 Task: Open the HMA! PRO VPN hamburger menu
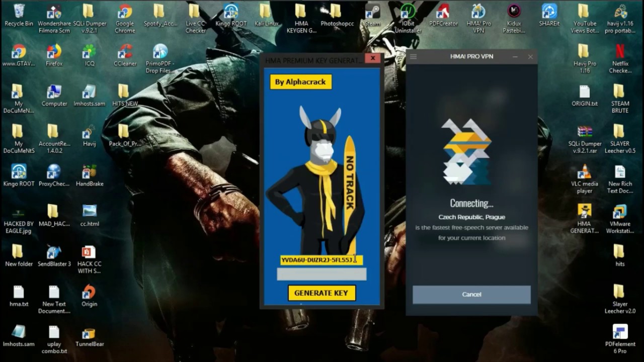[414, 57]
